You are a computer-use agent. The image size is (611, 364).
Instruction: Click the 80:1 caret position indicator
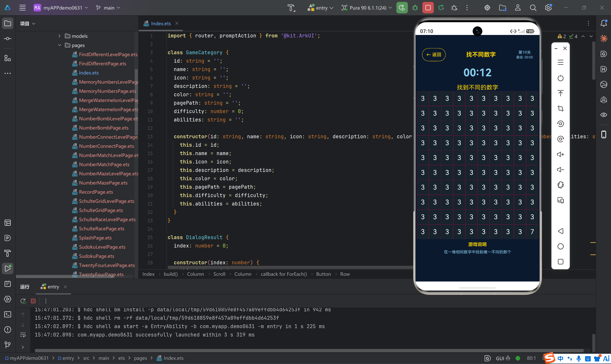point(531,358)
